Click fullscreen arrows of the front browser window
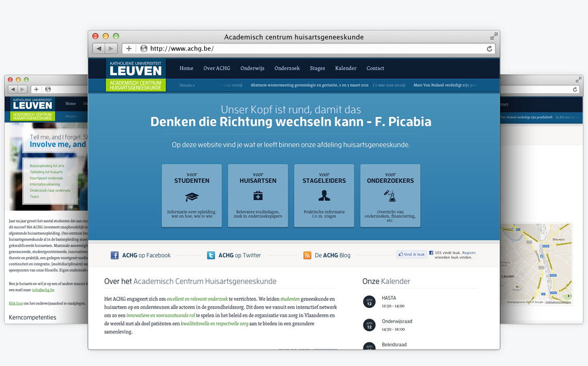Screen dimensions: 588x366 click(x=494, y=36)
